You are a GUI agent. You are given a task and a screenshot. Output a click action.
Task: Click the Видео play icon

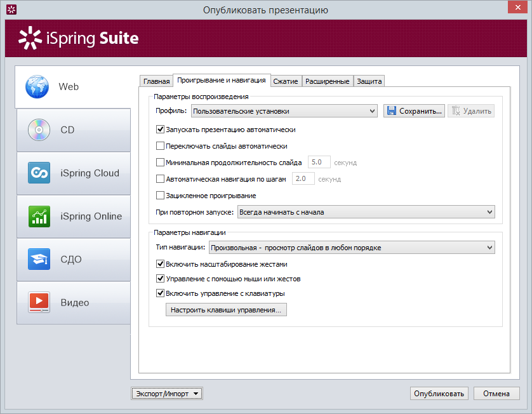pyautogui.click(x=39, y=302)
